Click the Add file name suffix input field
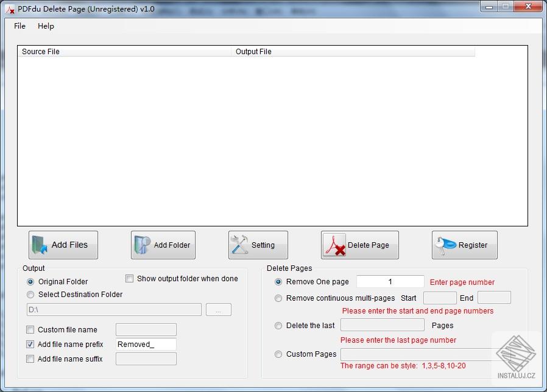Image resolution: width=547 pixels, height=392 pixels. (146, 359)
